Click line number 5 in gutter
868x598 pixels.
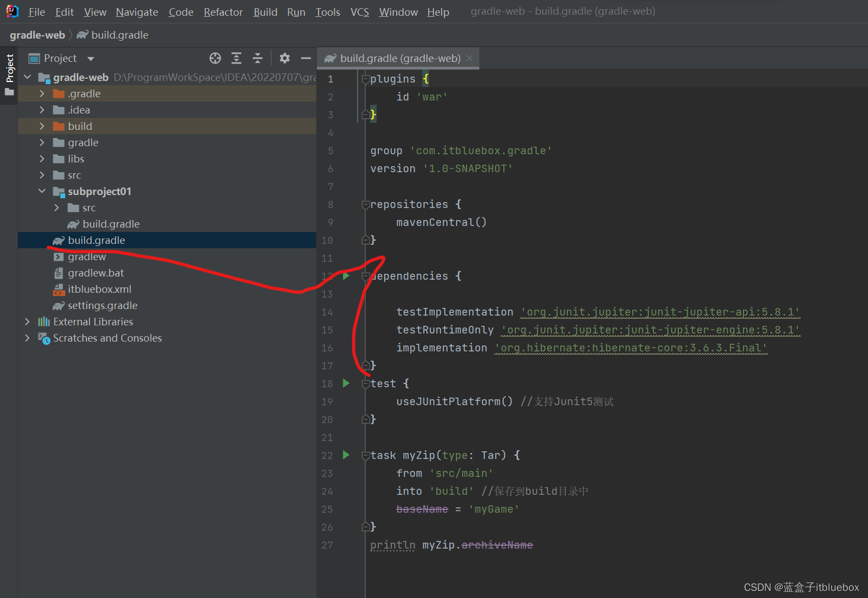(330, 150)
